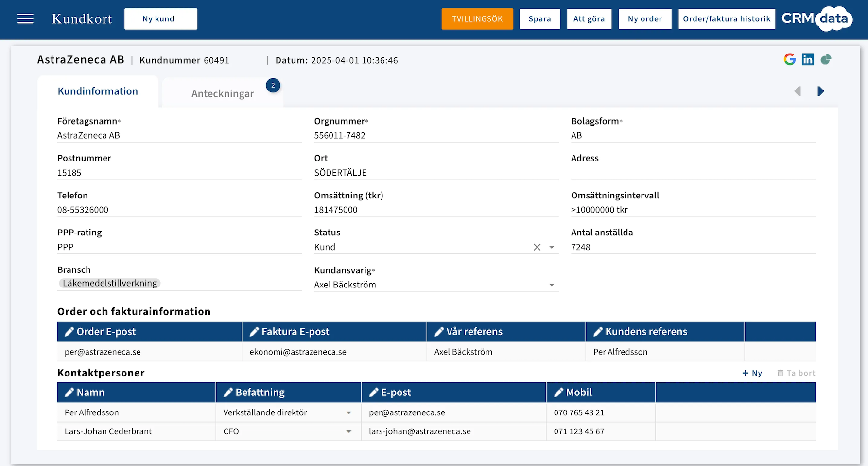This screenshot has height=466, width=868.
Task: Switch to the Kundinformation tab
Action: (98, 91)
